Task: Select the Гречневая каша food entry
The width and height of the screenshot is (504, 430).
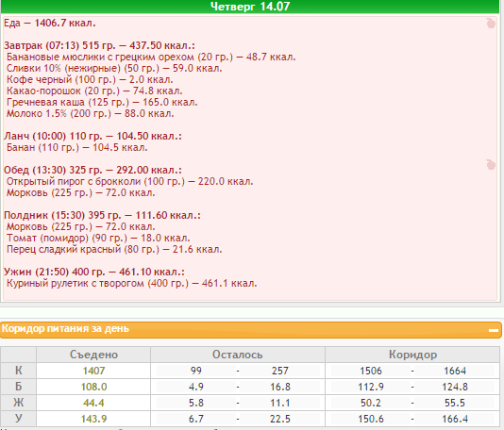Action: tap(102, 103)
